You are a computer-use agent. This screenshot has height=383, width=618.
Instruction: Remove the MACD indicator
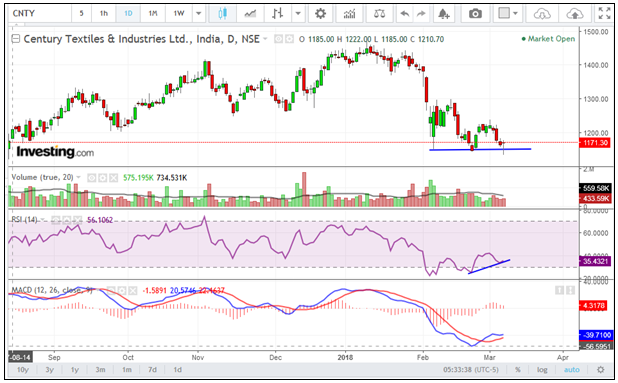[133, 291]
